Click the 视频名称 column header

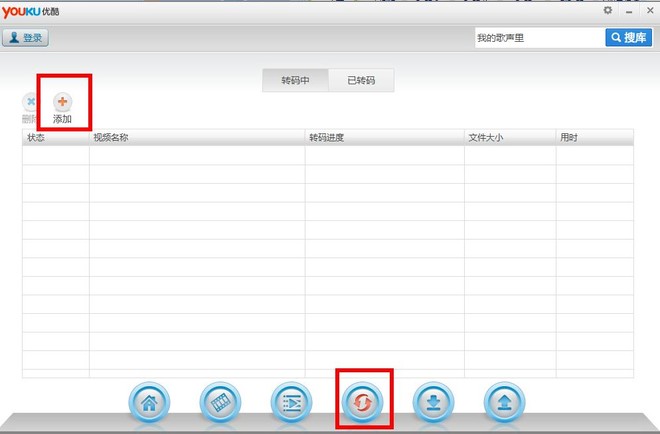pos(197,138)
